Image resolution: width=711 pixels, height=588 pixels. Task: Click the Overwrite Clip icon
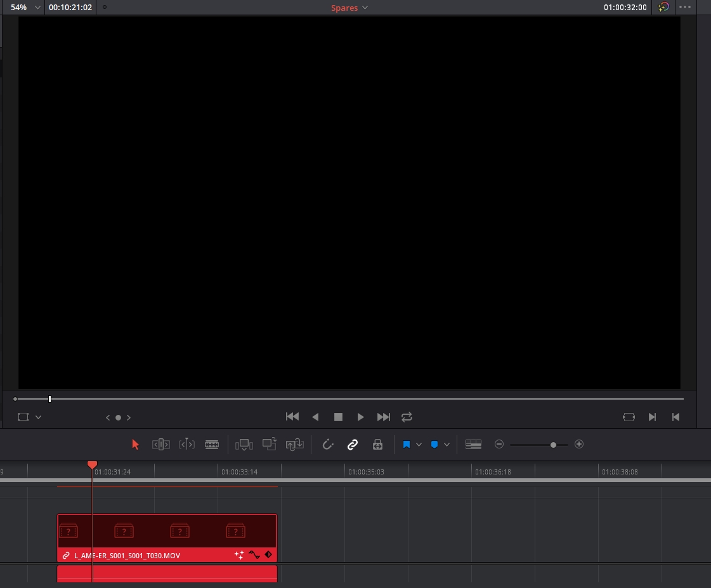click(x=270, y=445)
